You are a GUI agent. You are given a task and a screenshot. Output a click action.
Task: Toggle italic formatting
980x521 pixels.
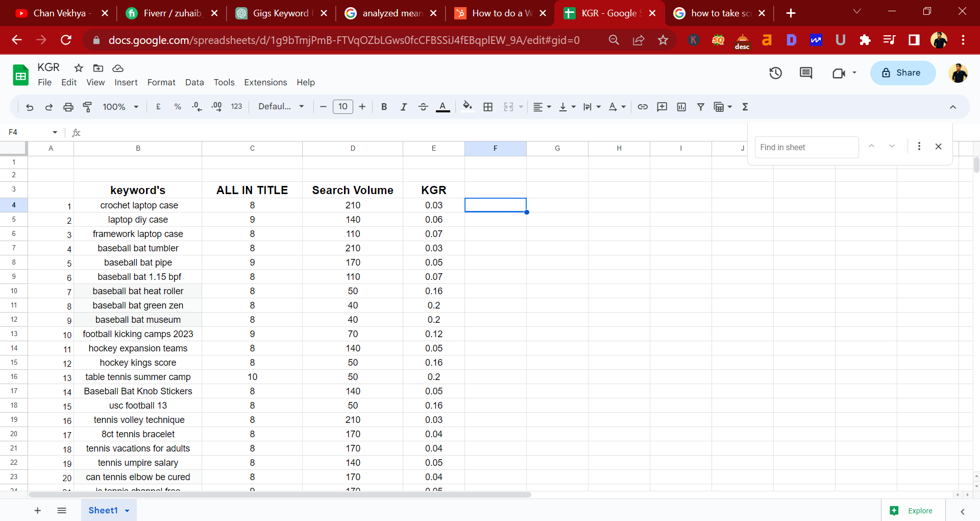tap(403, 107)
